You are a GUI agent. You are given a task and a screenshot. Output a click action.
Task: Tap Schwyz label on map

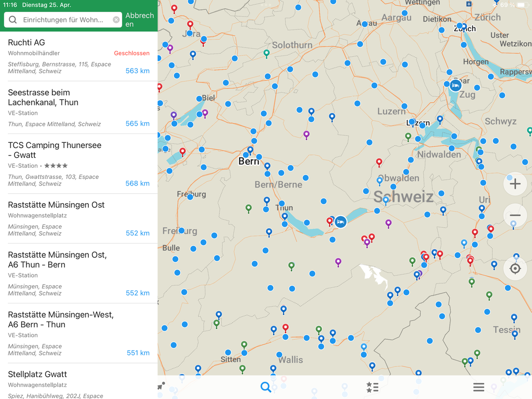[x=501, y=122]
